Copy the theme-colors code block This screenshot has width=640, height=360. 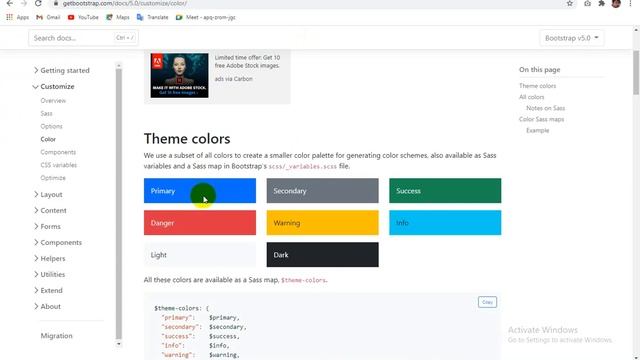487,302
